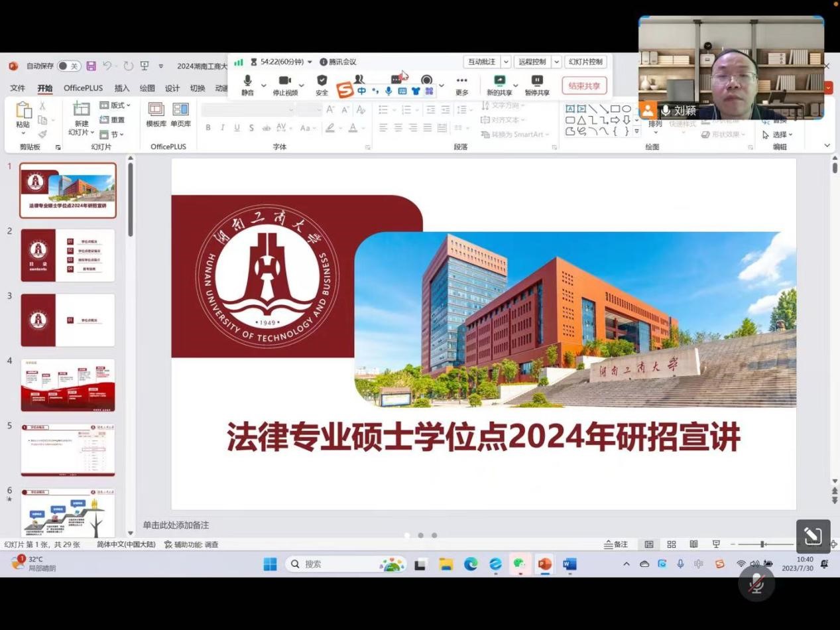Open the 安全 shield security icon

[x=322, y=81]
